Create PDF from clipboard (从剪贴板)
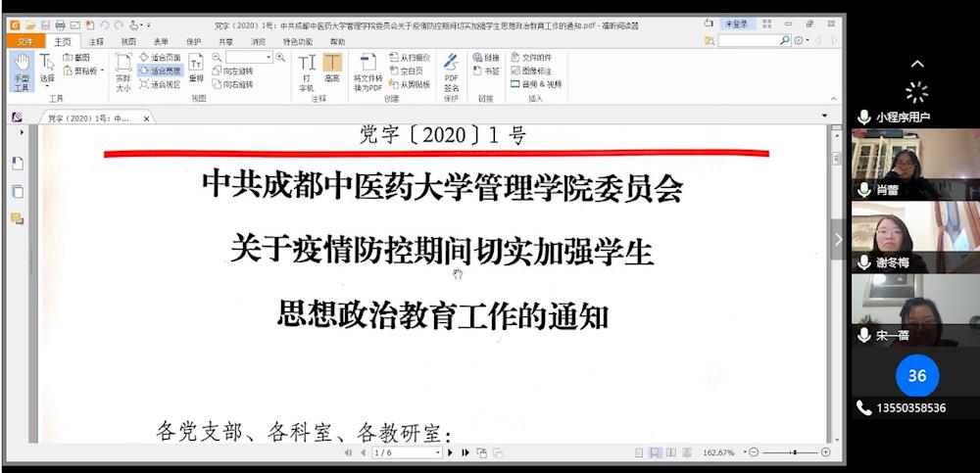This screenshot has height=473, width=980. click(410, 83)
